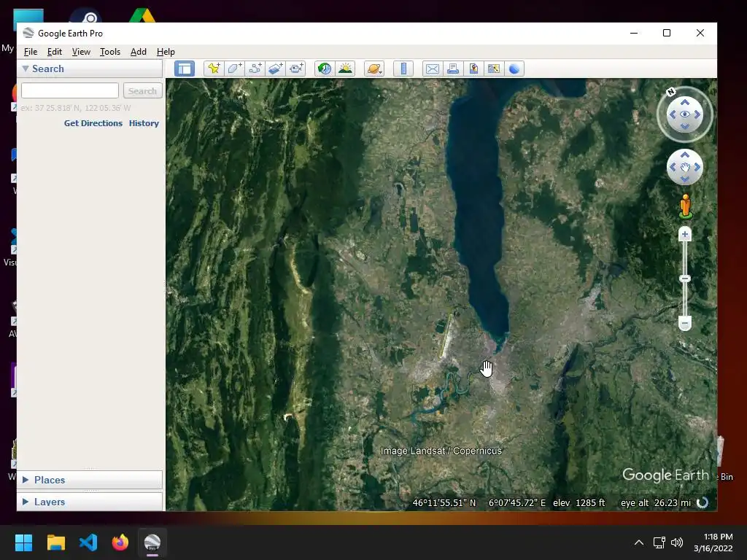The width and height of the screenshot is (747, 560).
Task: Click the Print icon
Action: [x=453, y=69]
